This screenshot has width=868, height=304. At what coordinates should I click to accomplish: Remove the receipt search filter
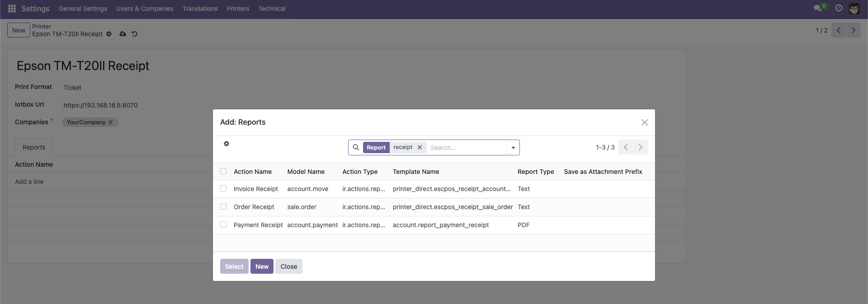tap(420, 147)
